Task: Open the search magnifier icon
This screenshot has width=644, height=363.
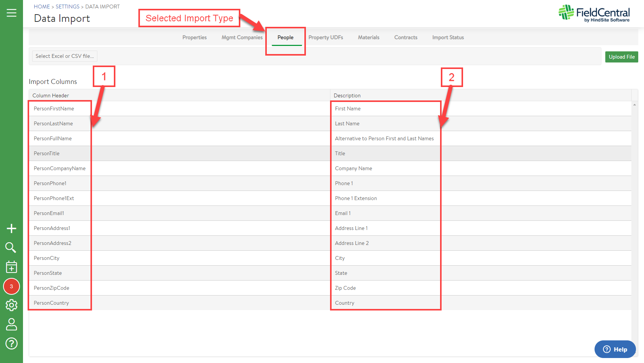Action: (11, 248)
